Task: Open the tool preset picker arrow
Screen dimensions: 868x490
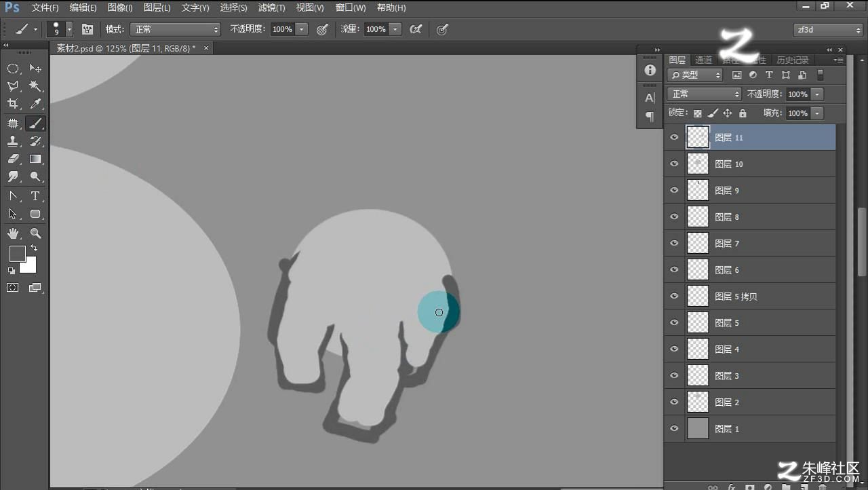Action: pos(35,29)
